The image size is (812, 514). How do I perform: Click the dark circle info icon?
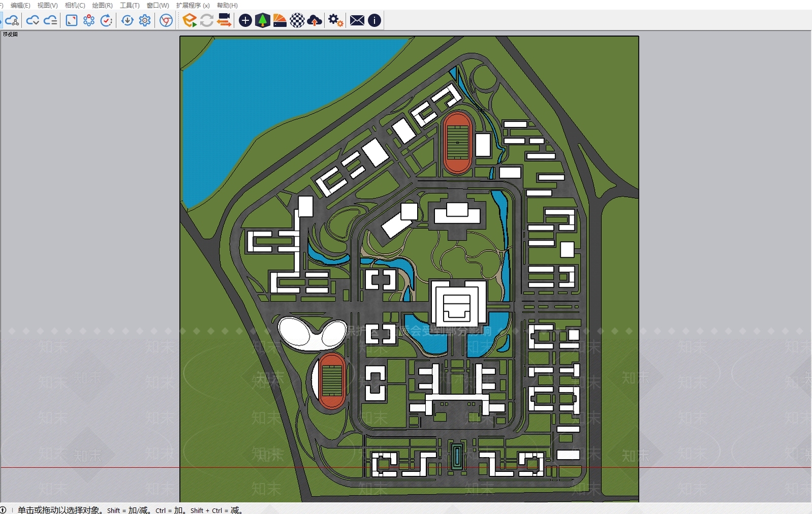(374, 20)
